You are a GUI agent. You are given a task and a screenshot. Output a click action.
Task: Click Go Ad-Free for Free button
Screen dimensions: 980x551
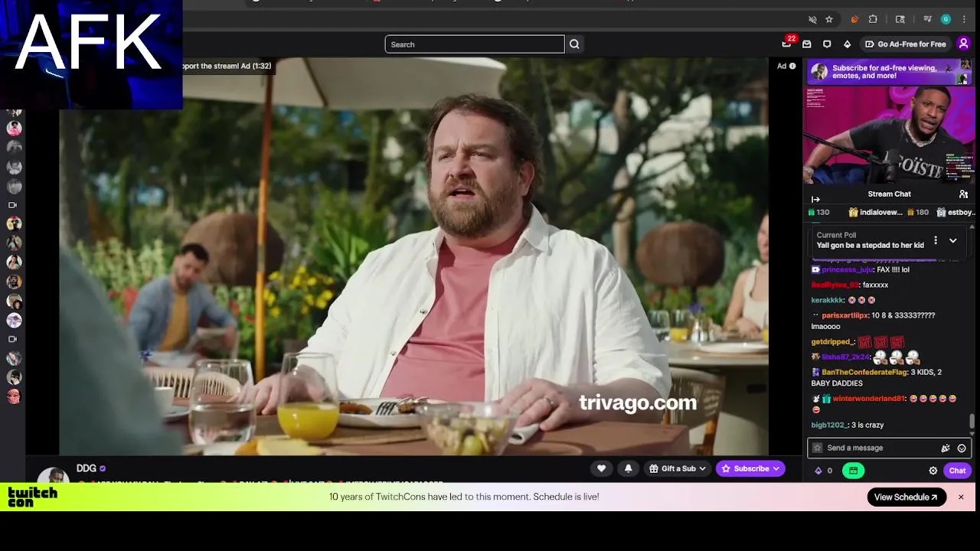click(905, 44)
